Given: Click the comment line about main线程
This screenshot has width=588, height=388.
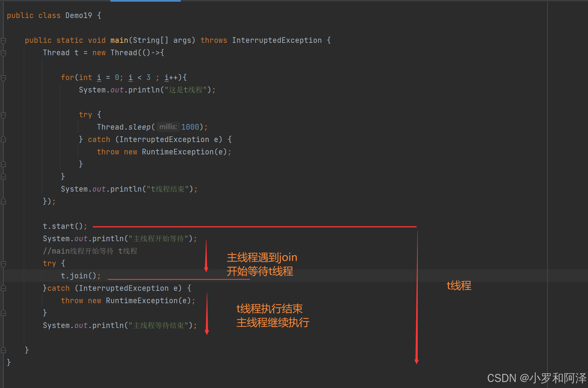Looking at the screenshot, I should click(x=90, y=251).
